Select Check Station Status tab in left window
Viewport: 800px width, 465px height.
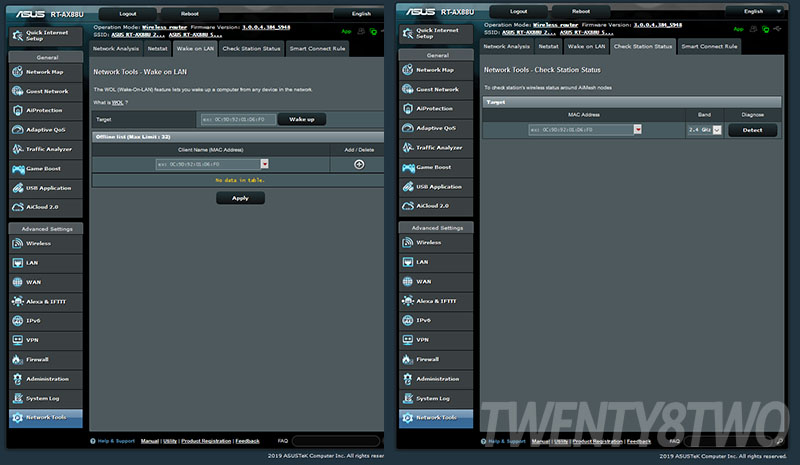pyautogui.click(x=252, y=48)
